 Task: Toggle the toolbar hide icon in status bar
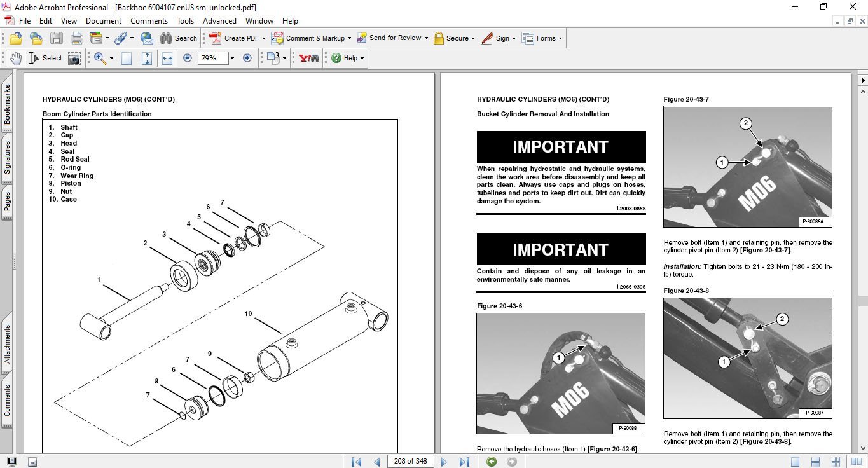click(x=32, y=462)
